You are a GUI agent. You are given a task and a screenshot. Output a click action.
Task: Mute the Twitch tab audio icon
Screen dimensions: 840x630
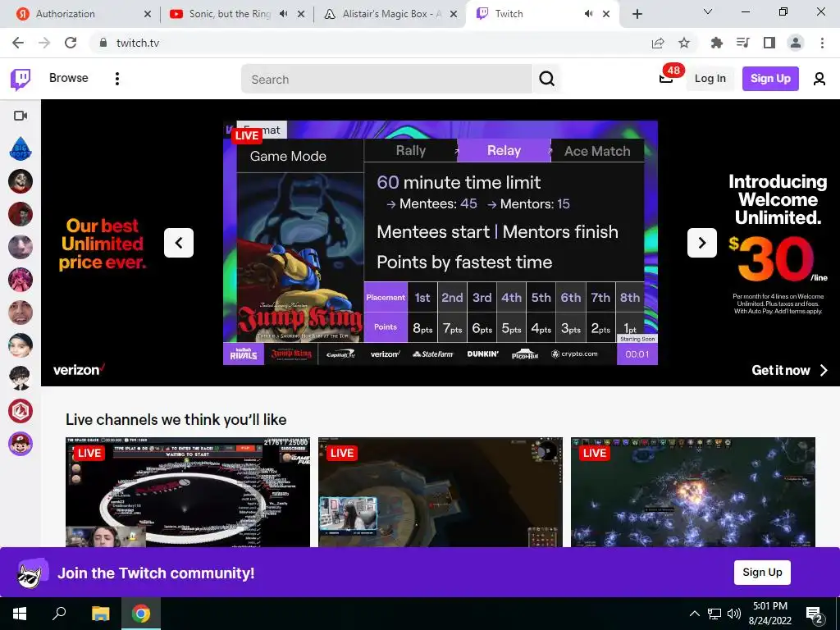click(x=588, y=14)
